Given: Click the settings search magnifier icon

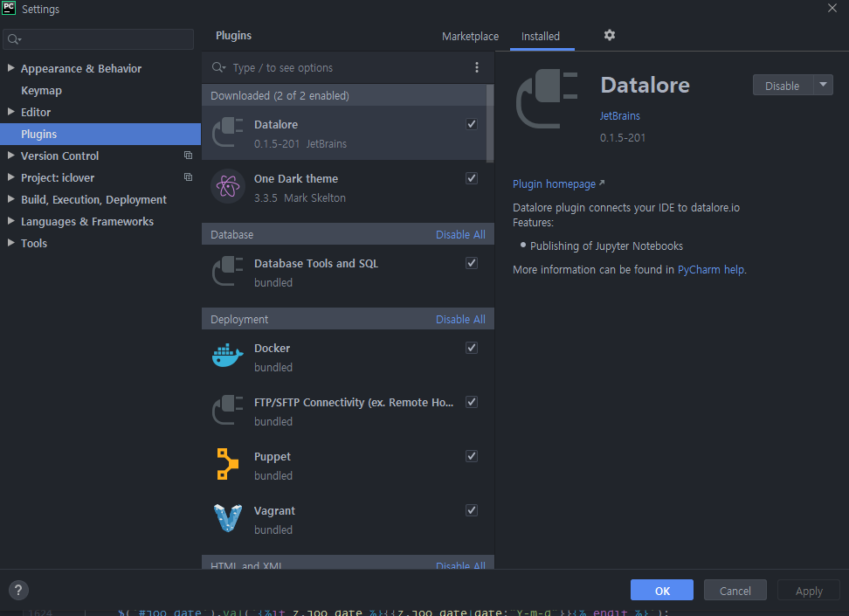Looking at the screenshot, I should coord(14,39).
